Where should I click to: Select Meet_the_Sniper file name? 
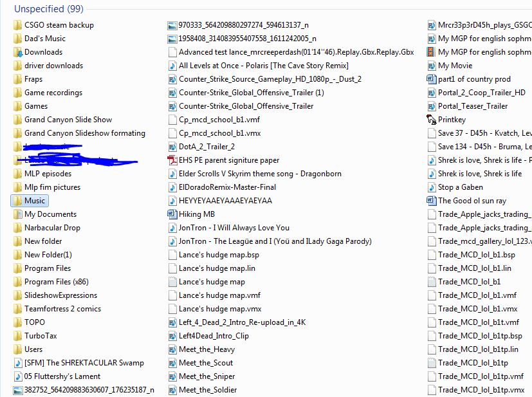pyautogui.click(x=207, y=376)
